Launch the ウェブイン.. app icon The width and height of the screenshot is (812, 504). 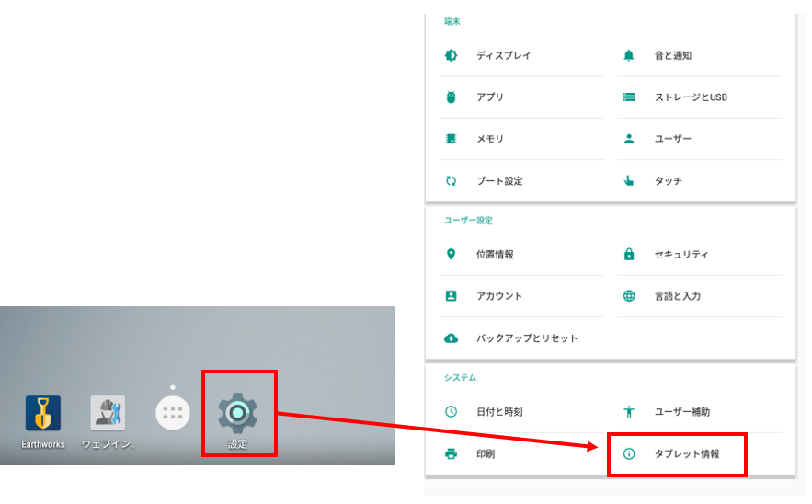pos(108,414)
